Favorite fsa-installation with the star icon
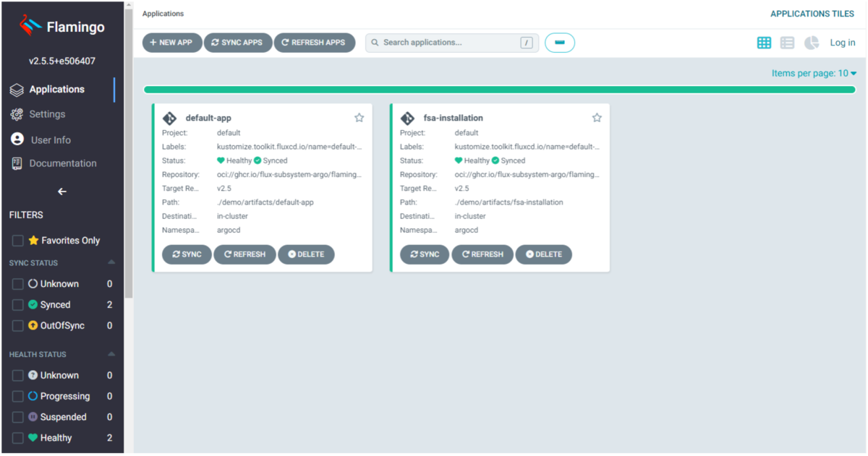868x456 pixels. [597, 118]
